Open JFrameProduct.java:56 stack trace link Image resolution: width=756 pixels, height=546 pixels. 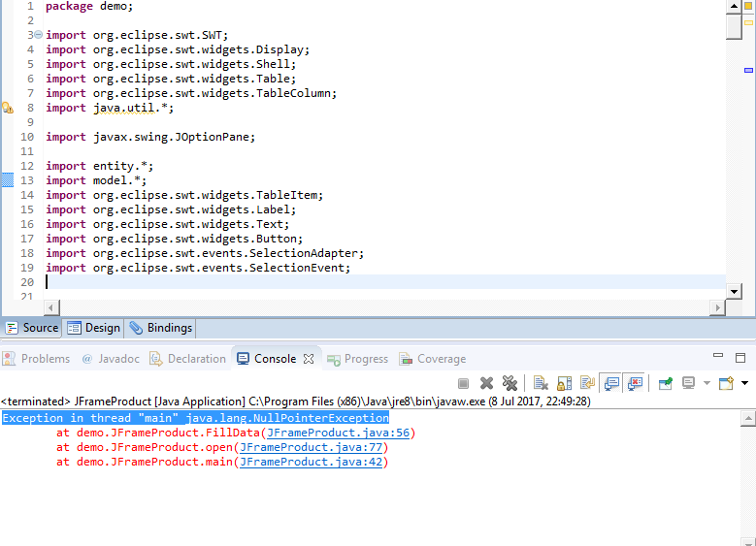click(x=339, y=433)
